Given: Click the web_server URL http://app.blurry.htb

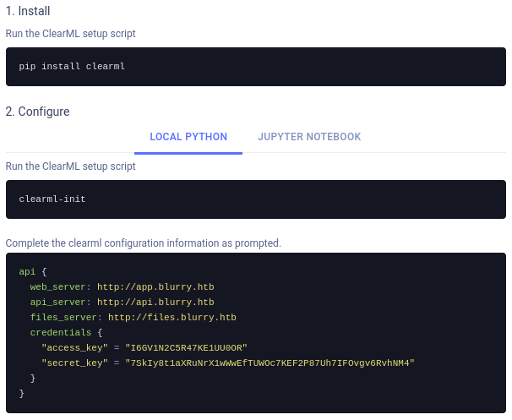Looking at the screenshot, I should coord(155,287).
